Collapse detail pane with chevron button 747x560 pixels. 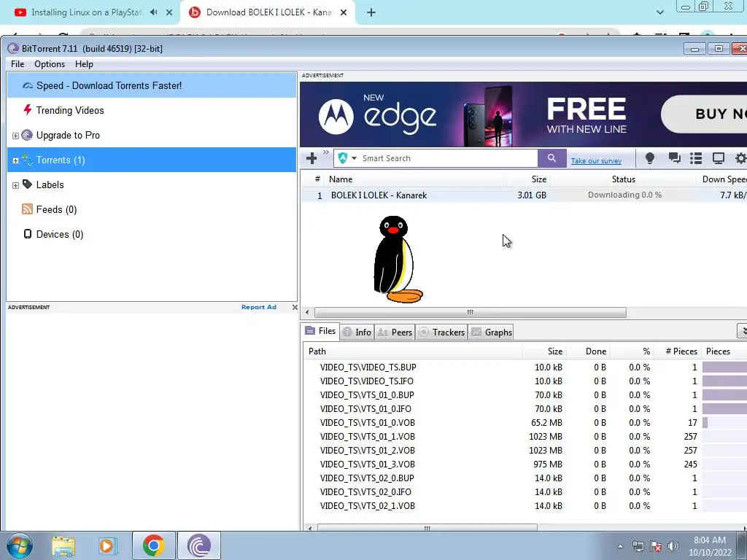pos(742,331)
